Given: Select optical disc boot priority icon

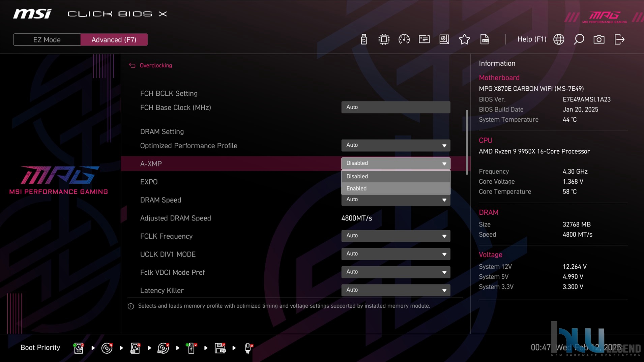Looking at the screenshot, I should click(x=107, y=348).
